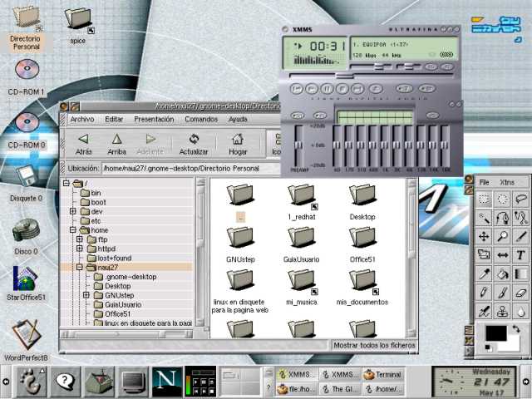The height and width of the screenshot is (399, 532).
Task: Pick the bucket fill tool
Action: tap(502, 273)
